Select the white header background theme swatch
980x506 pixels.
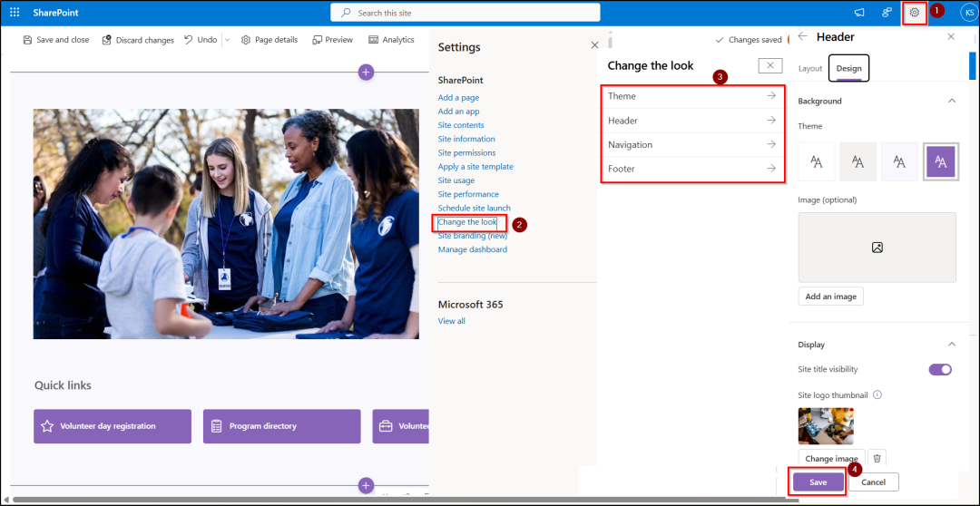coord(817,161)
